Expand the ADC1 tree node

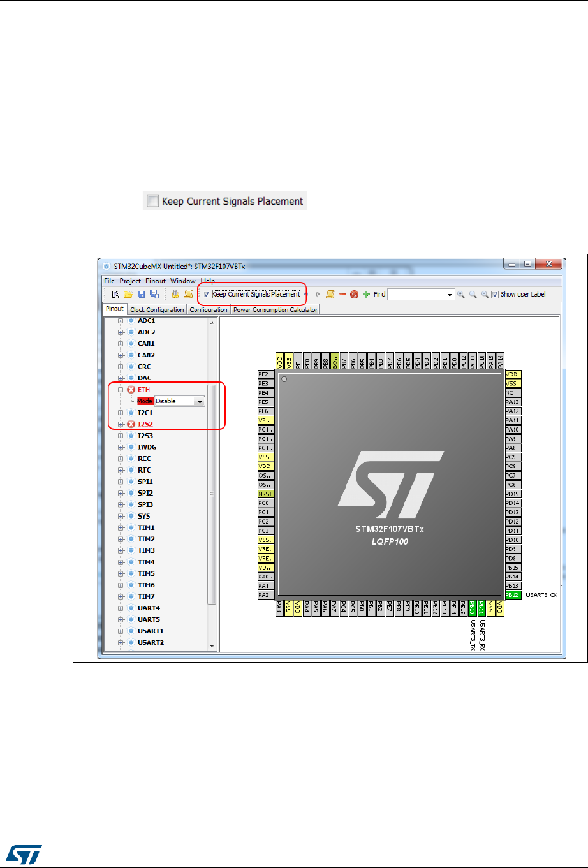point(121,321)
